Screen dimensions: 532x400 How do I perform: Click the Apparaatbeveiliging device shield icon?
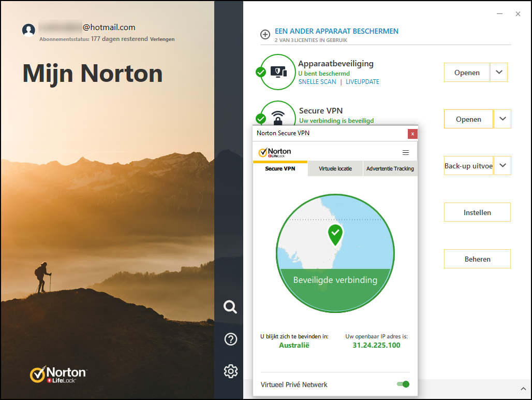[x=278, y=72]
